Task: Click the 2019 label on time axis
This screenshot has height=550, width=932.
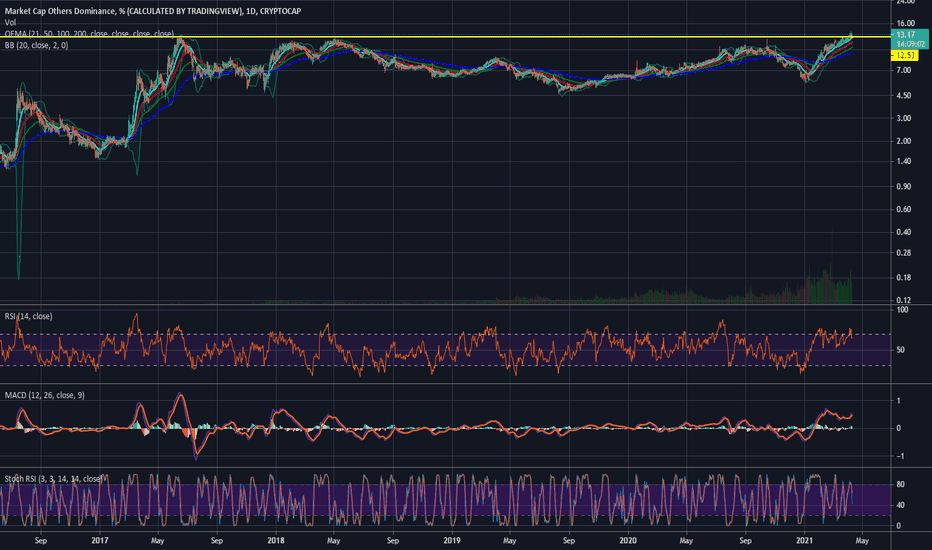Action: point(452,540)
